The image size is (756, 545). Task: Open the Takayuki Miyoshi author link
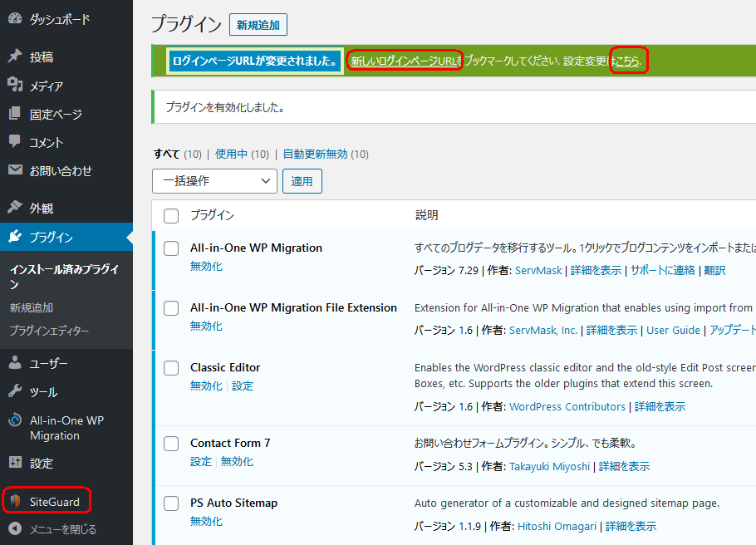pyautogui.click(x=550, y=466)
